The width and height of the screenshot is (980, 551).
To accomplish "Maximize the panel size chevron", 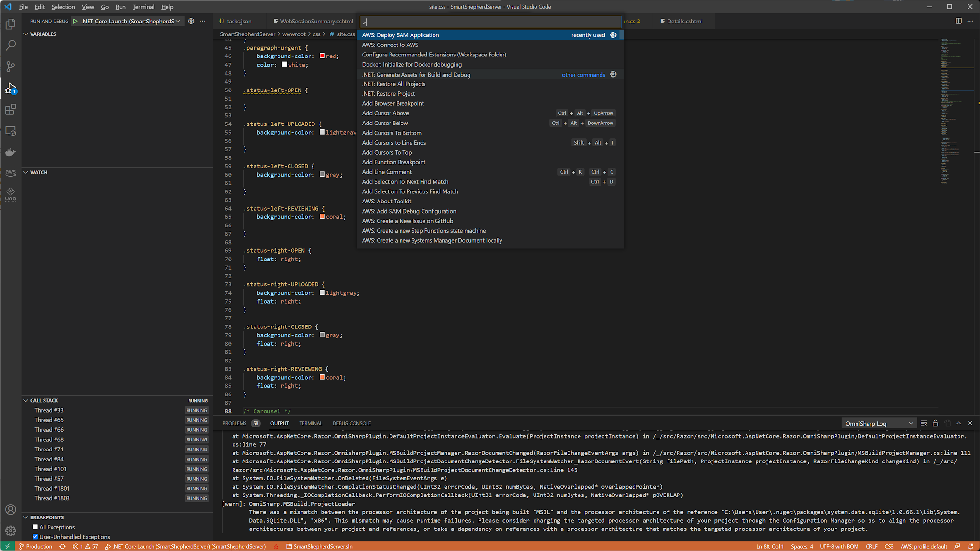I will 958,423.
